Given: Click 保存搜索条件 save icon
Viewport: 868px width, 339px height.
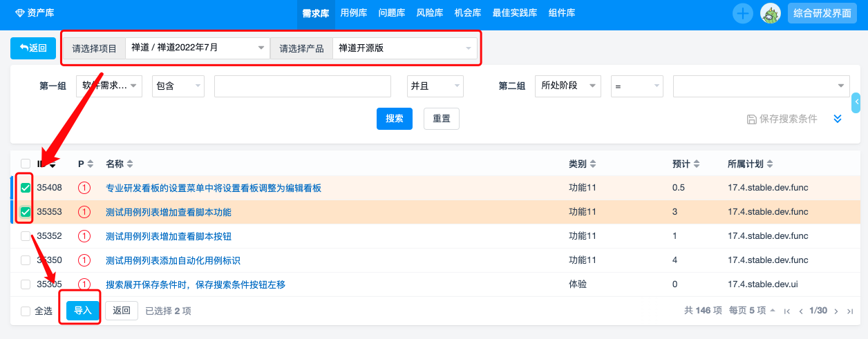Looking at the screenshot, I should [752, 119].
